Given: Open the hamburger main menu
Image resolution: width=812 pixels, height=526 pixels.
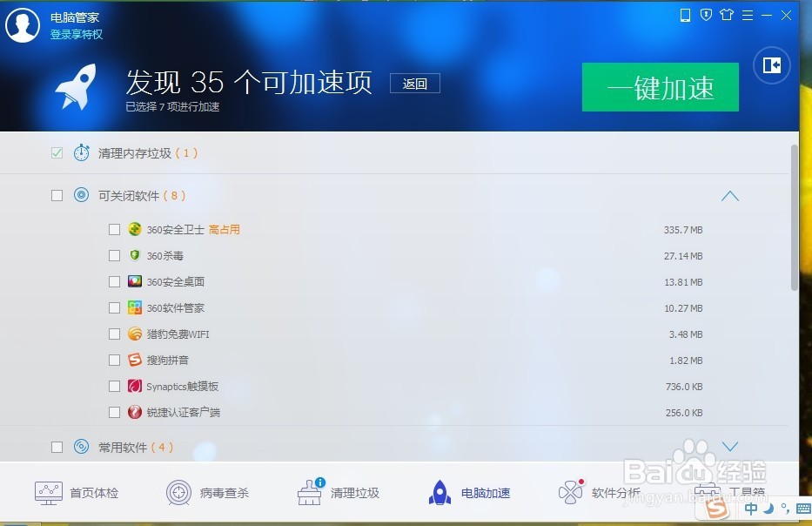Looking at the screenshot, I should (x=746, y=15).
